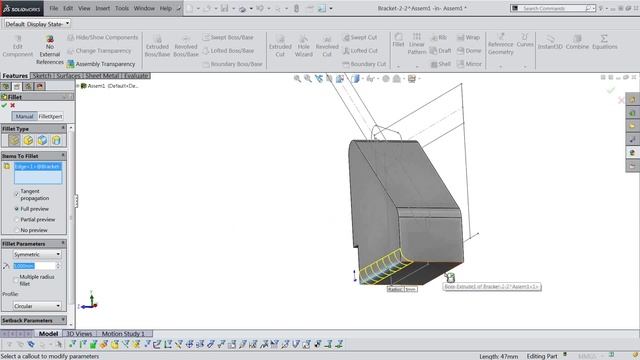
Task: Click the Items To Fillet edge selection box
Action: [38, 173]
